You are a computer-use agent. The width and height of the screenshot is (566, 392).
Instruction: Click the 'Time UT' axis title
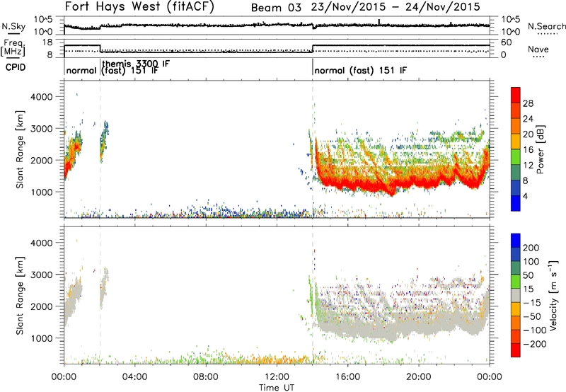click(x=277, y=388)
